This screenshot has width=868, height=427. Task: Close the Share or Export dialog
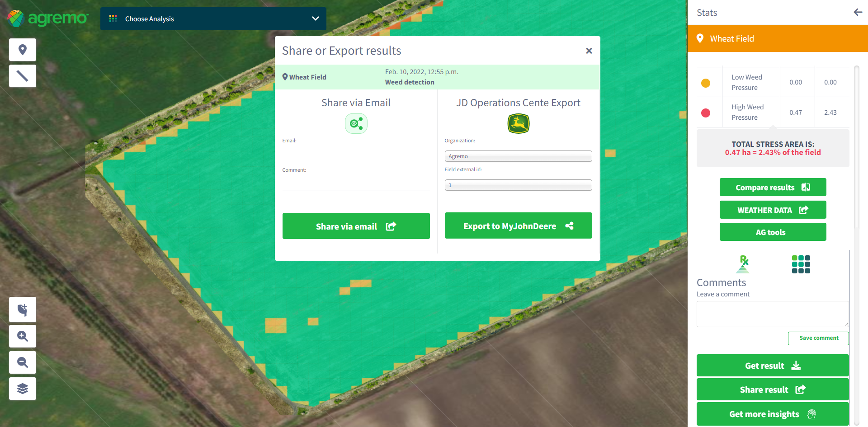[x=589, y=51]
